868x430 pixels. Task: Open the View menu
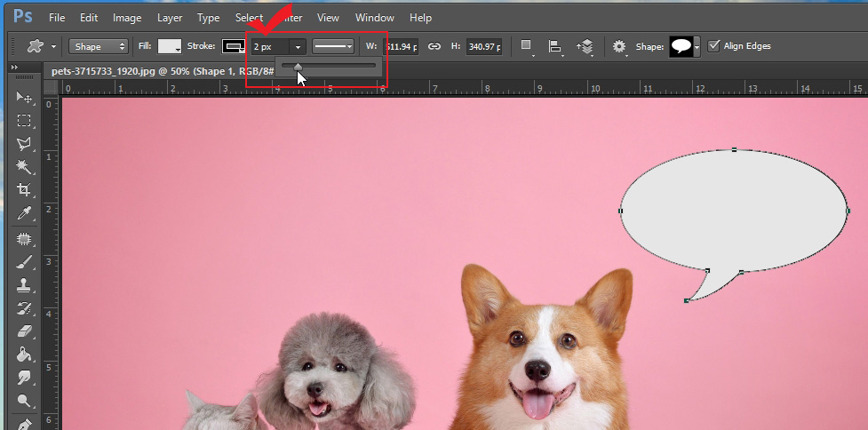[x=328, y=18]
